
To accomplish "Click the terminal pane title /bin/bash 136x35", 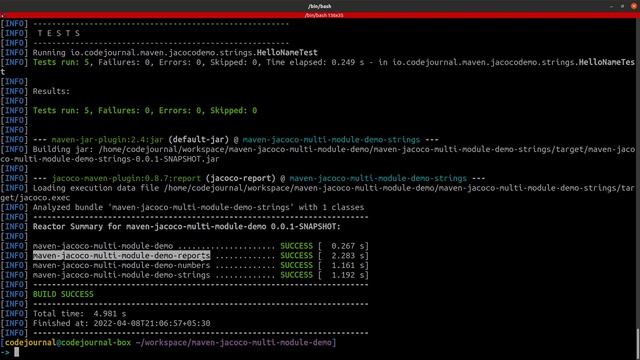I will [x=324, y=15].
